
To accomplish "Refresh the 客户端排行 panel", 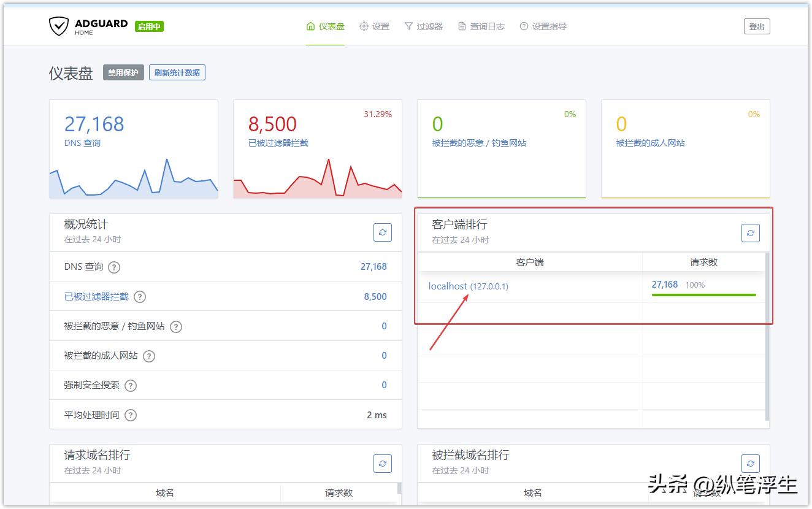I will [x=750, y=232].
